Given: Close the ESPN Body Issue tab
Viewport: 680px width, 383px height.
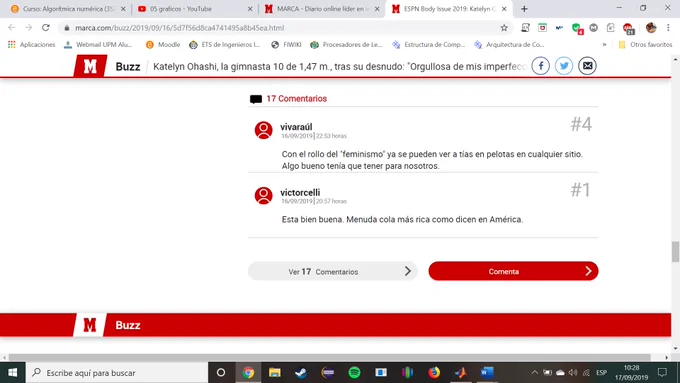Looking at the screenshot, I should coord(504,9).
